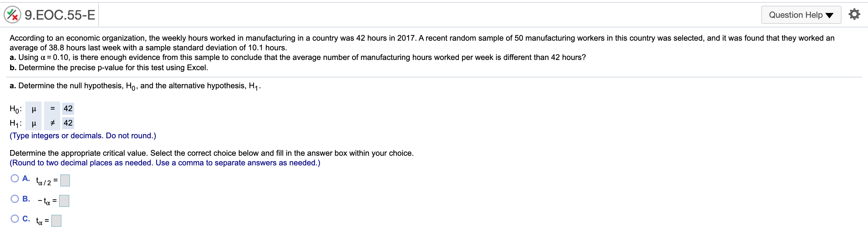Image resolution: width=868 pixels, height=247 pixels.
Task: Click the not-equal sign field in H1
Action: click(x=52, y=123)
